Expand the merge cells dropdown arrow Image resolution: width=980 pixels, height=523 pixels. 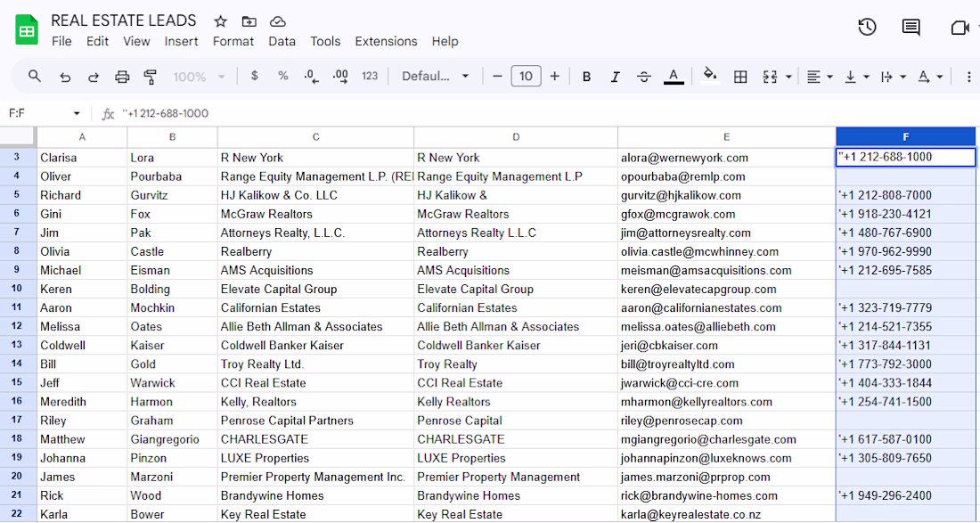(788, 77)
